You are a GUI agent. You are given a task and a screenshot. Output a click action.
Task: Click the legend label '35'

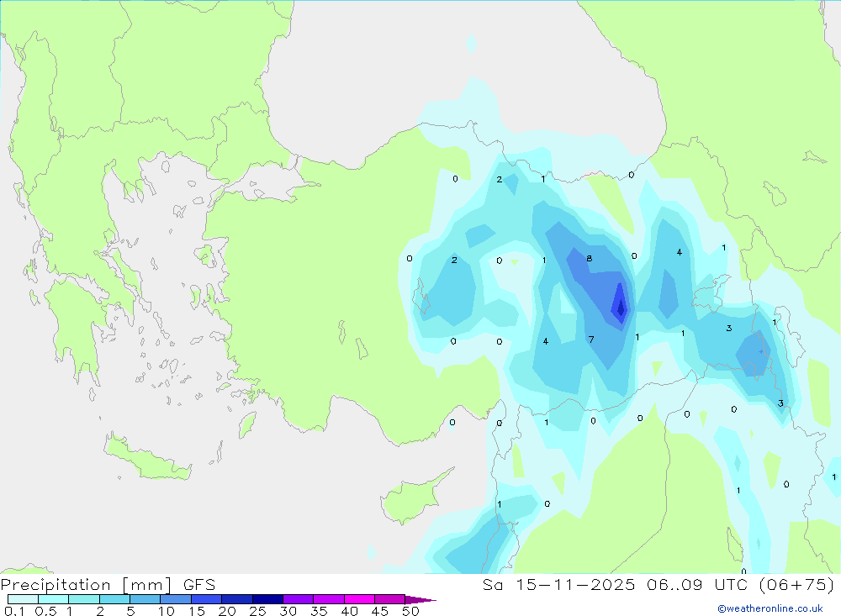click(319, 611)
